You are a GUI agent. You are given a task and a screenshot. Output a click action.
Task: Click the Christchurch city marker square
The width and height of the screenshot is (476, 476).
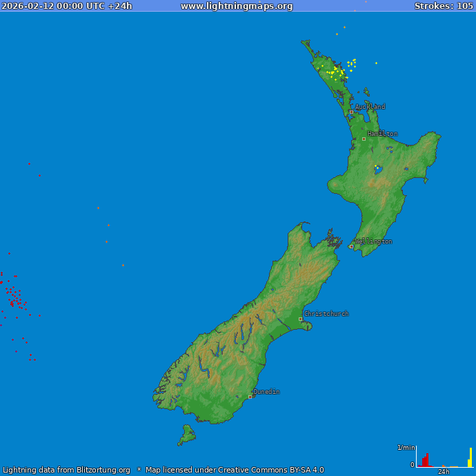tap(300, 319)
